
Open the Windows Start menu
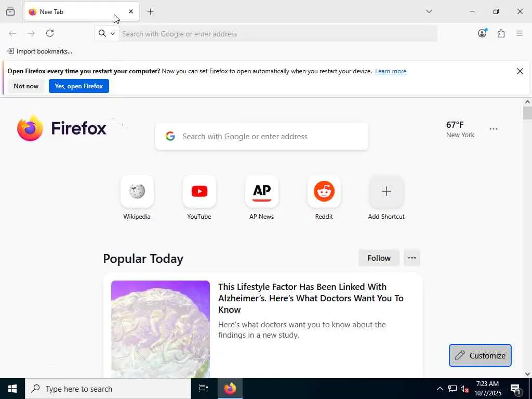click(x=12, y=389)
